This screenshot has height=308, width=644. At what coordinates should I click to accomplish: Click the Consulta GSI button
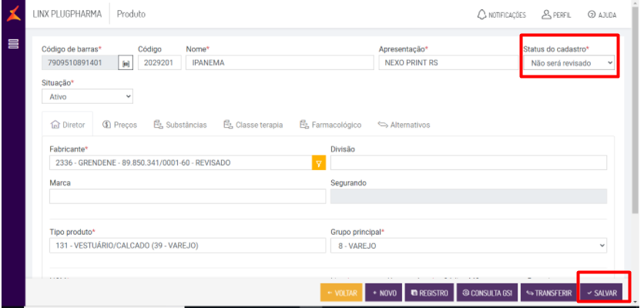(487, 293)
